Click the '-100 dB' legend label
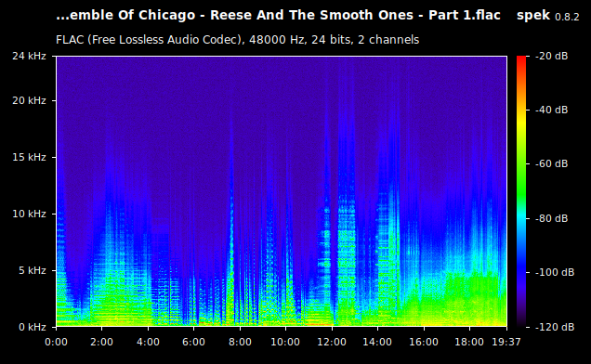 pos(555,272)
